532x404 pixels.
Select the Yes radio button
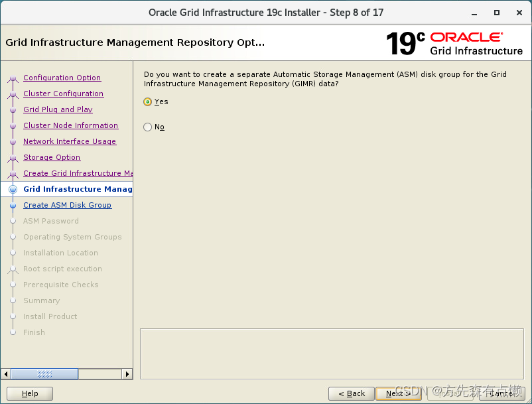pos(147,101)
